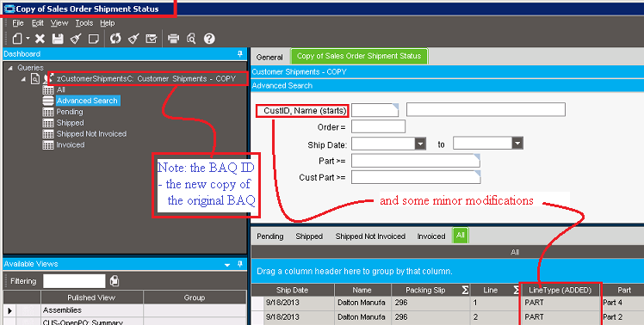
Task: Click the sigma icon in Line column header
Action: pyautogui.click(x=516, y=290)
